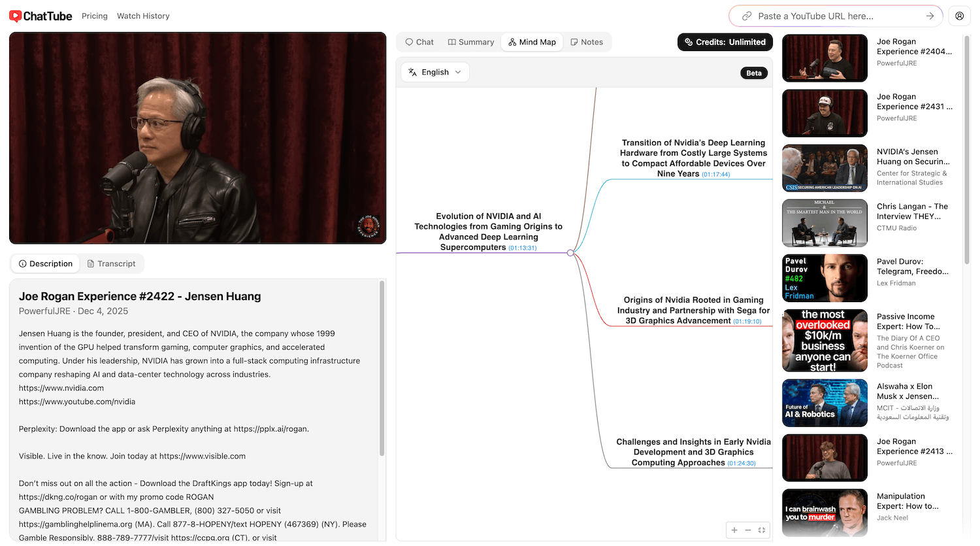
Task: Click the translation icon beside English
Action: click(412, 72)
